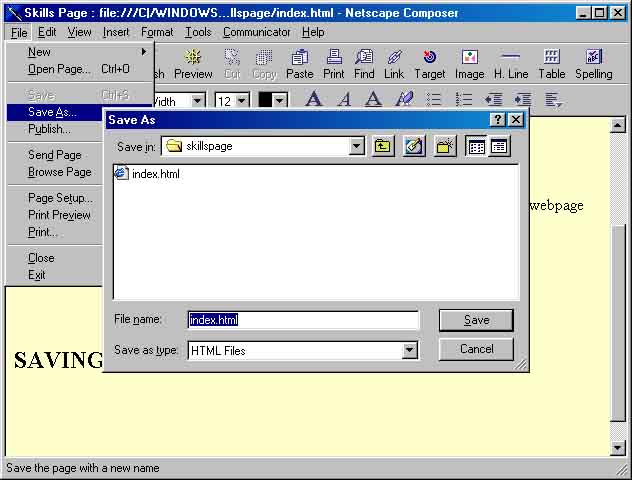The width and height of the screenshot is (632, 480).
Task: Insert a Table from the toolbar
Action: [552, 64]
